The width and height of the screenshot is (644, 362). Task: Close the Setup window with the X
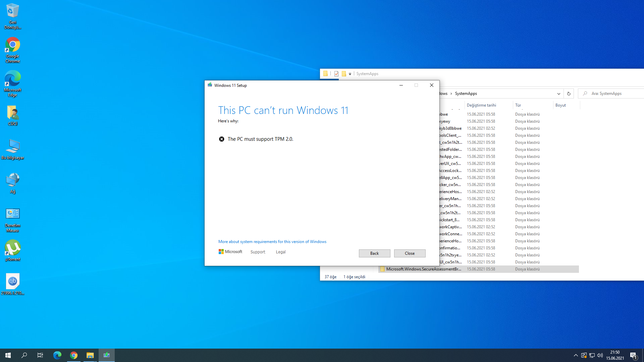[432, 85]
